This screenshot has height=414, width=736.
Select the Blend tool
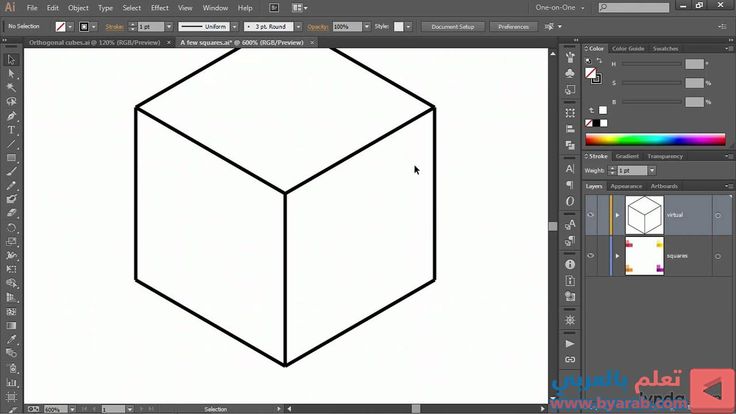click(11, 353)
